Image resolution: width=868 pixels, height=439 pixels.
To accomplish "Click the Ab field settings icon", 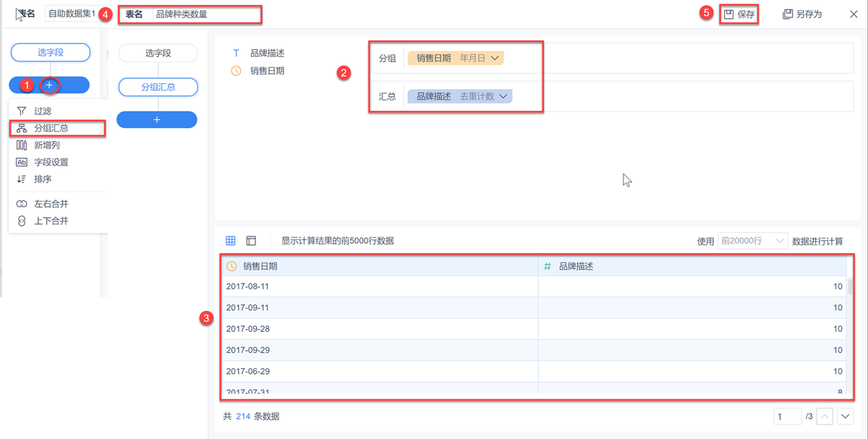I will 22,162.
